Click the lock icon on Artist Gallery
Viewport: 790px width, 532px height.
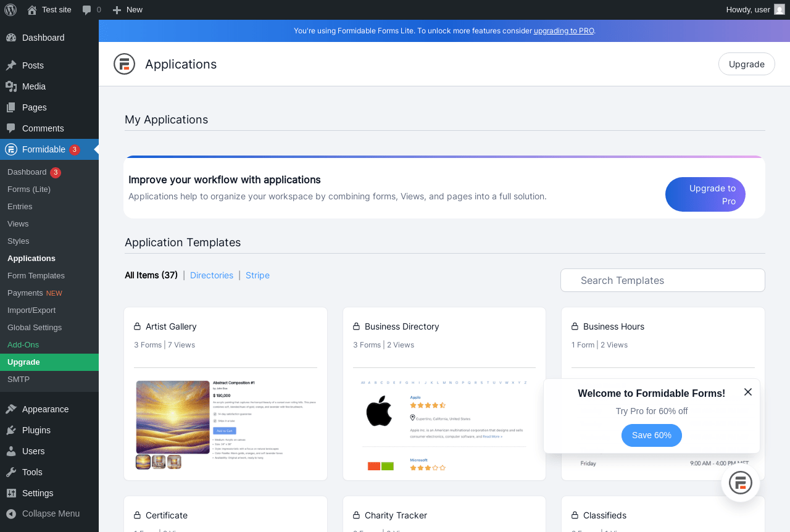click(137, 326)
